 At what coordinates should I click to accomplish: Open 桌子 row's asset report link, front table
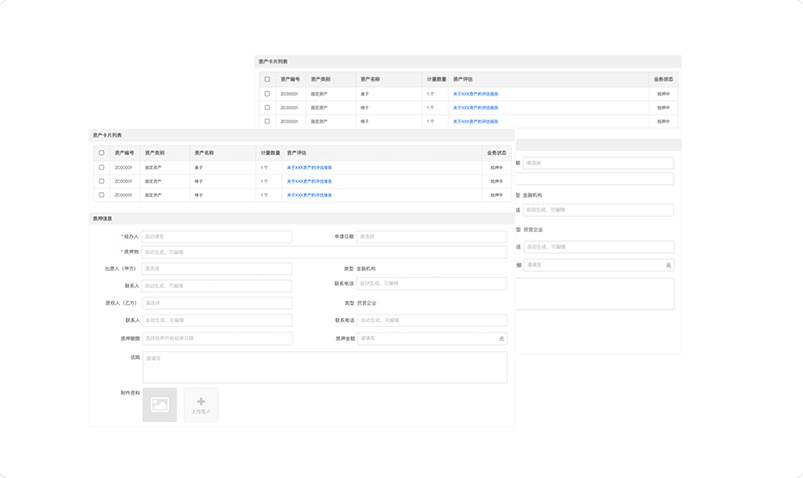click(309, 168)
